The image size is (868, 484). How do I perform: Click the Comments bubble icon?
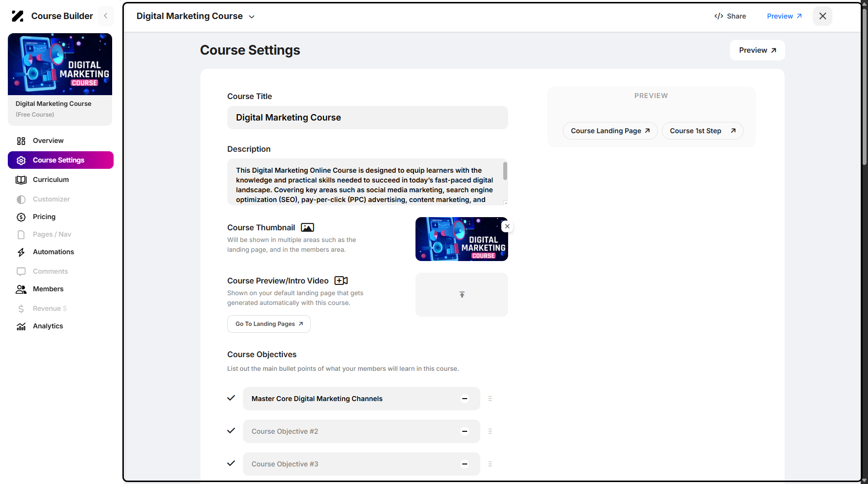[21, 272]
